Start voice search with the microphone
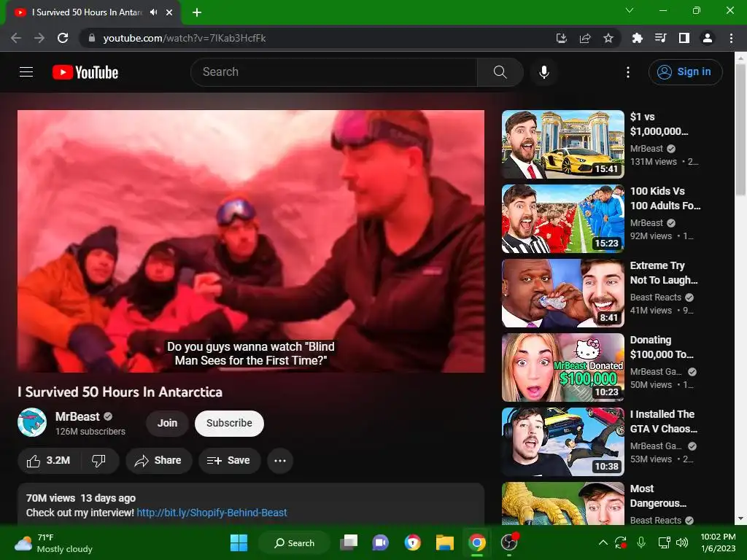Image resolution: width=747 pixels, height=560 pixels. tap(544, 72)
